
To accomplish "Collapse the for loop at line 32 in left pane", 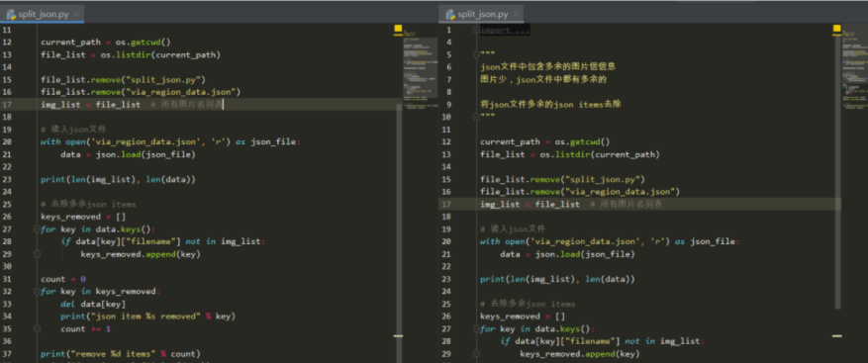I will 37,292.
